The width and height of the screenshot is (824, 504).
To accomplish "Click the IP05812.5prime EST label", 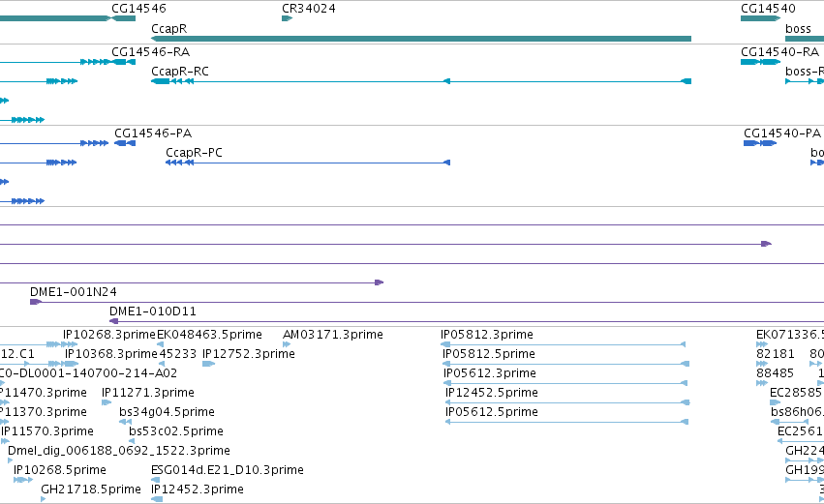I will [x=489, y=354].
